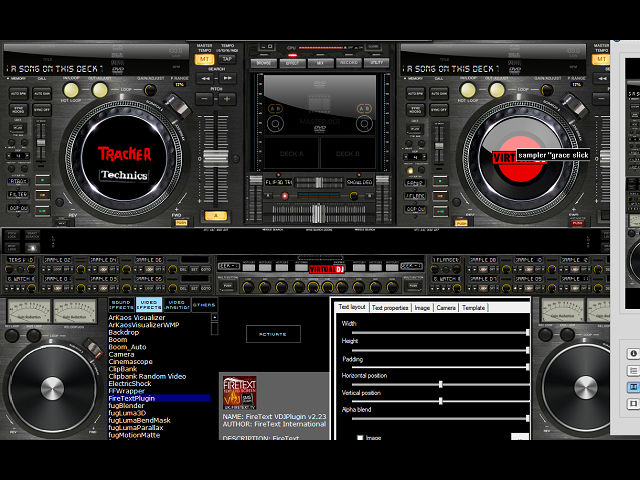Click the Tracker Technics jog wheel

point(124,158)
